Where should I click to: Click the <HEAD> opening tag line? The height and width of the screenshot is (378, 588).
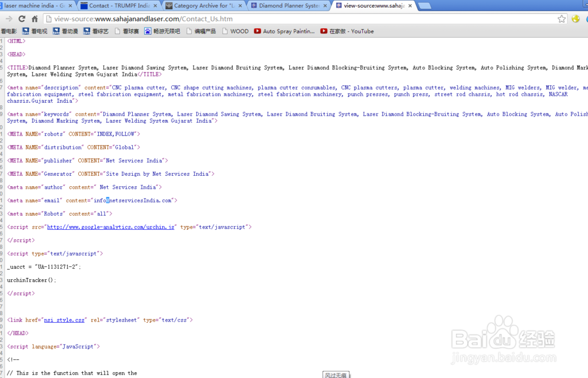click(x=16, y=54)
